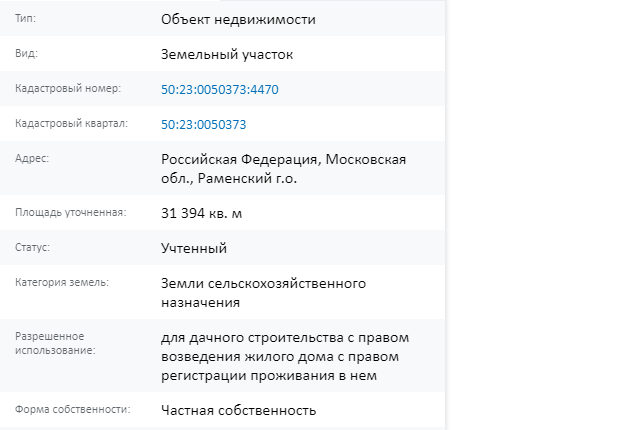Image resolution: width=619 pixels, height=430 pixels.
Task: Select the status value 'Учтенный'
Action: pos(194,249)
